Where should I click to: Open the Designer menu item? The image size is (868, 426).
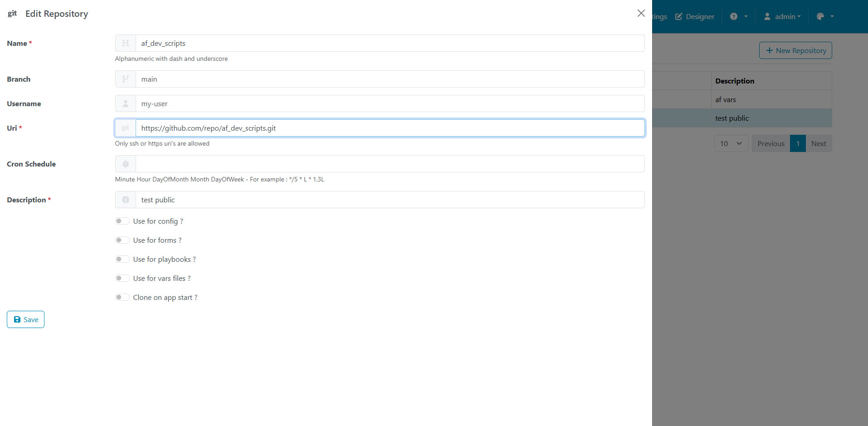tap(695, 16)
